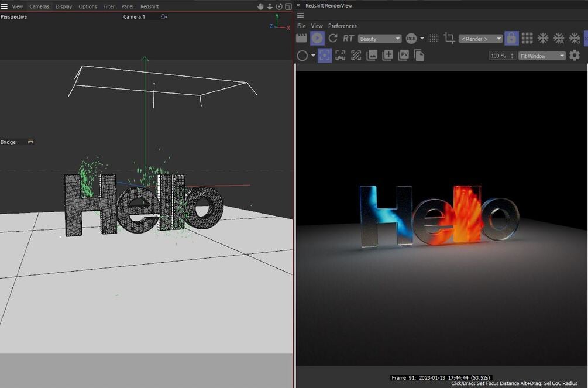Click the Frame 91 render info text
The image size is (588, 388).
pyautogui.click(x=441, y=377)
